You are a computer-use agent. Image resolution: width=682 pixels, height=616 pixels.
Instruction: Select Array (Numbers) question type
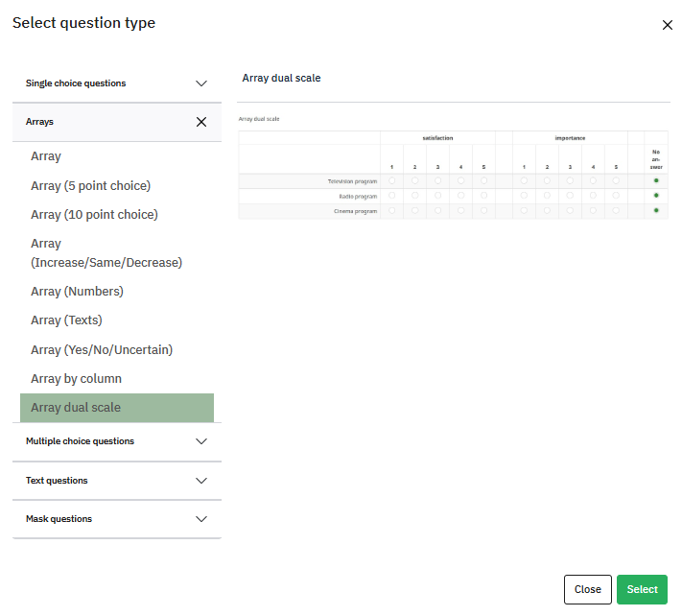pos(77,292)
